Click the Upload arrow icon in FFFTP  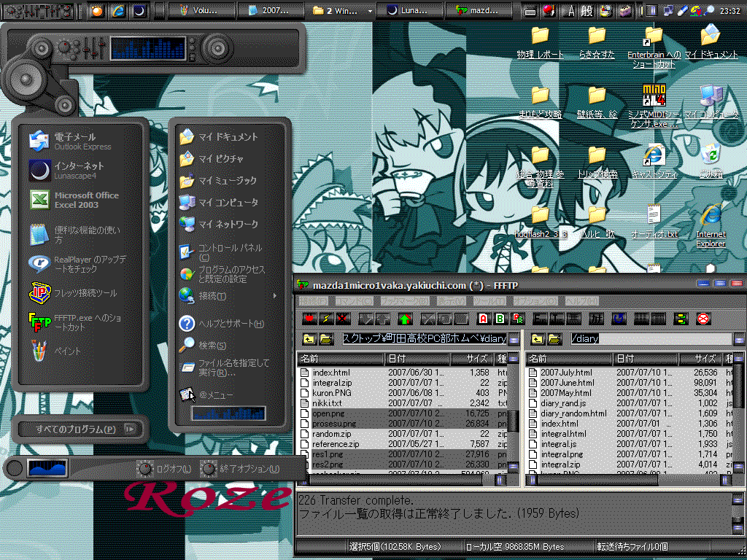click(382, 319)
